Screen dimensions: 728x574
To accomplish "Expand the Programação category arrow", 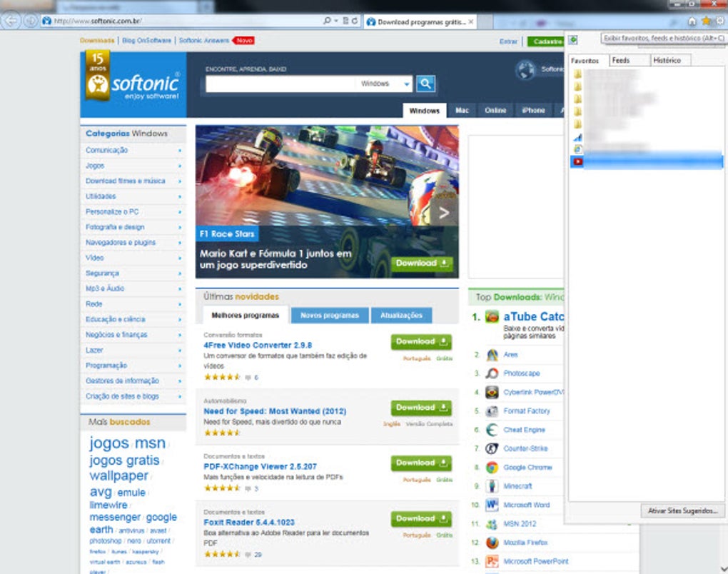I will point(180,366).
